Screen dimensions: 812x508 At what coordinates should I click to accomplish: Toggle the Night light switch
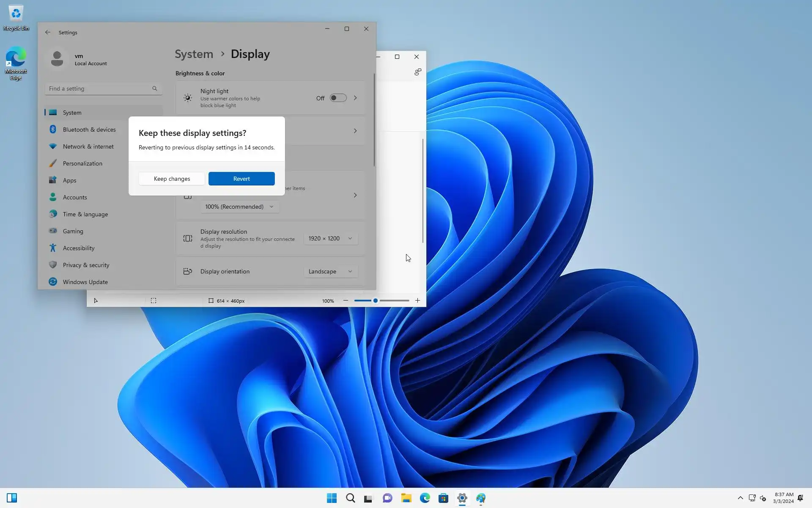(338, 98)
